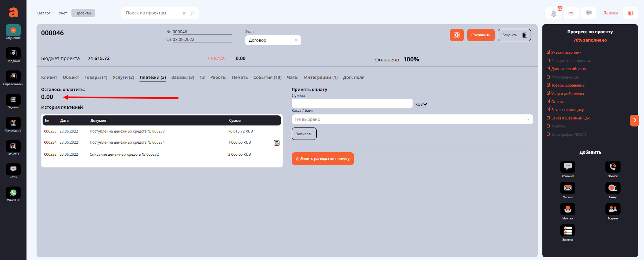
Task: Click the Сохранить button
Action: [x=480, y=35]
